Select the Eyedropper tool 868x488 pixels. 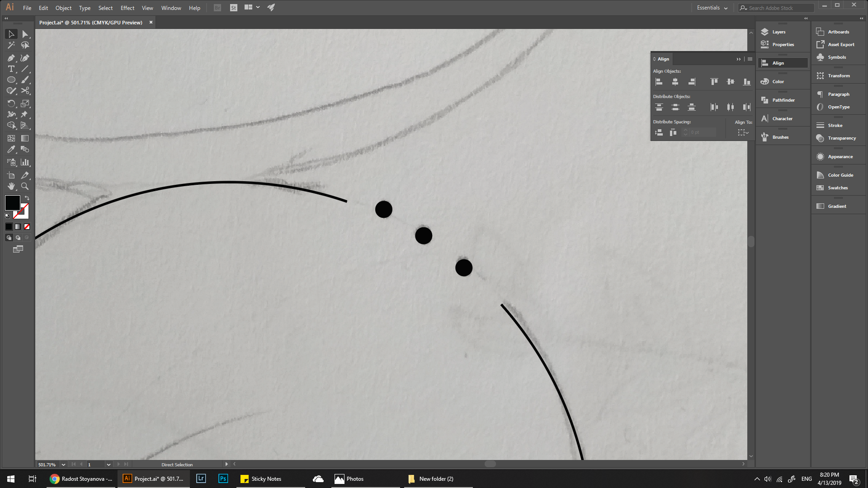(11, 149)
